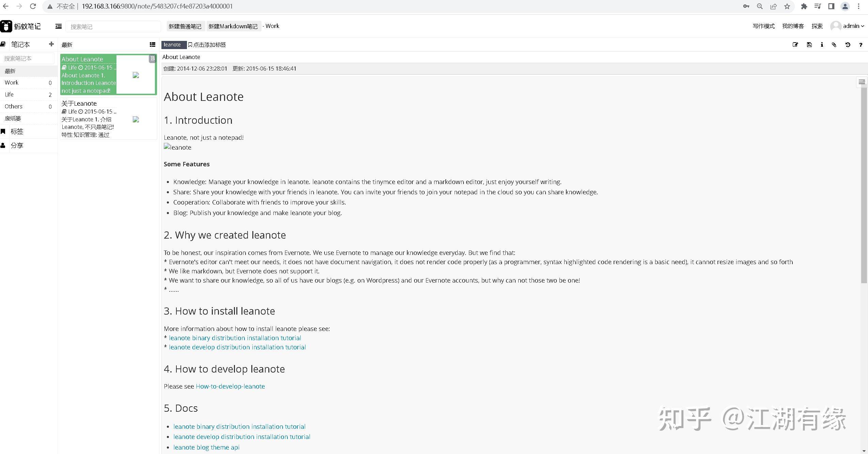Screen dimensions: 868x454
Task: Focus the 搜索笔记 search field
Action: (x=113, y=27)
